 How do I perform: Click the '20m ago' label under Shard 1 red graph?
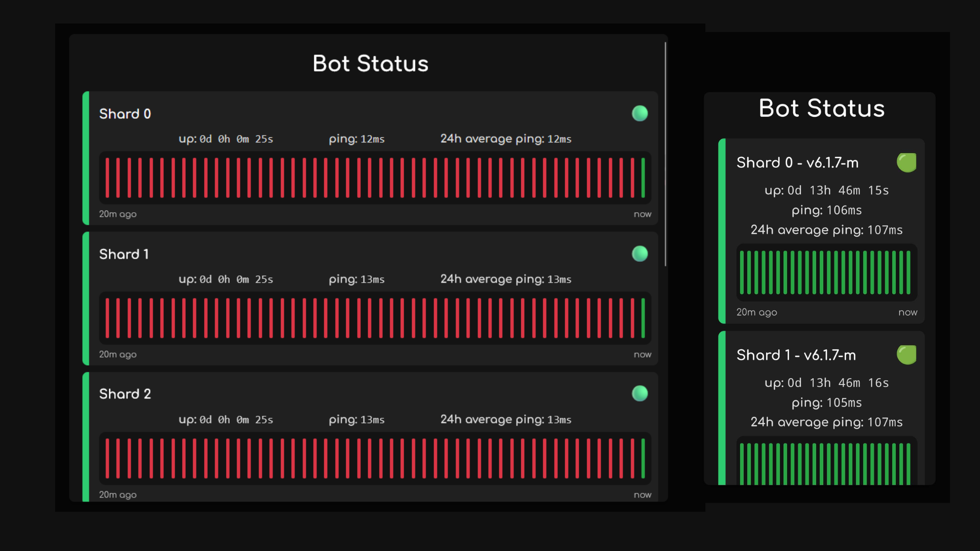[118, 355]
